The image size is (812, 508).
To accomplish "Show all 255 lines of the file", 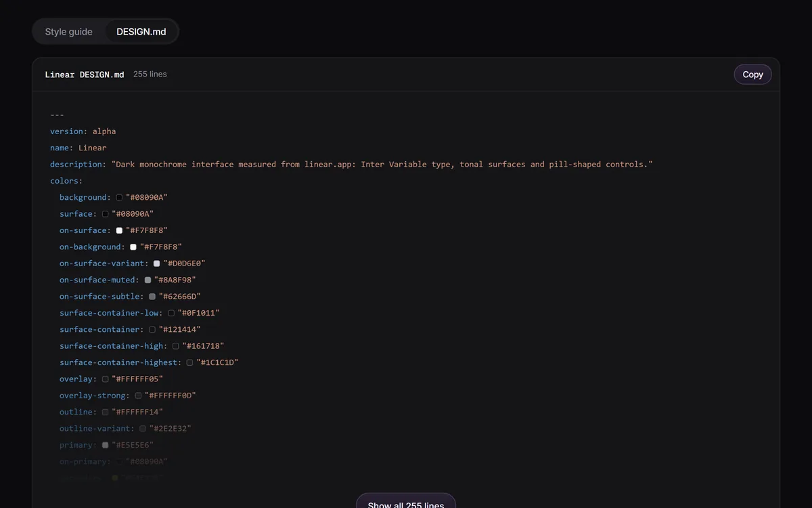I will click(x=406, y=501).
